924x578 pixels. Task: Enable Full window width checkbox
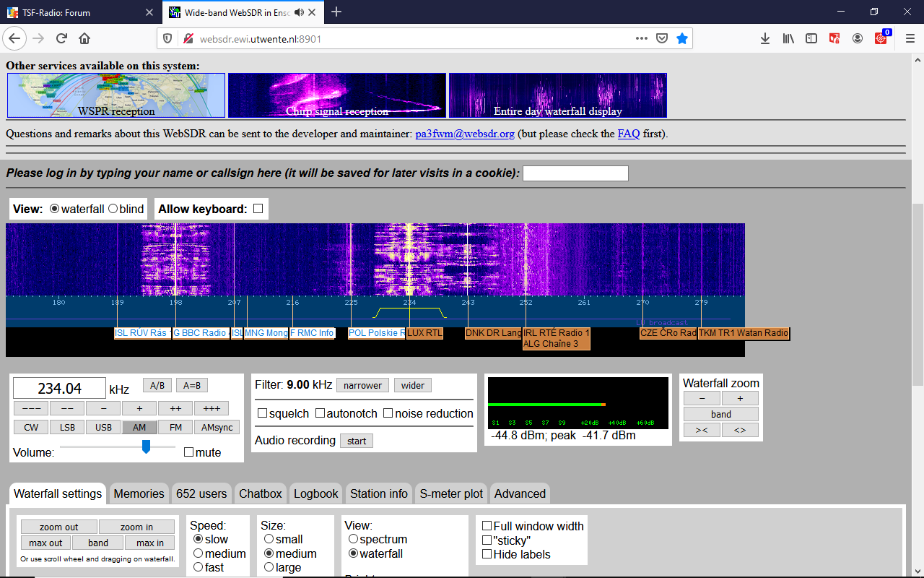coord(487,526)
